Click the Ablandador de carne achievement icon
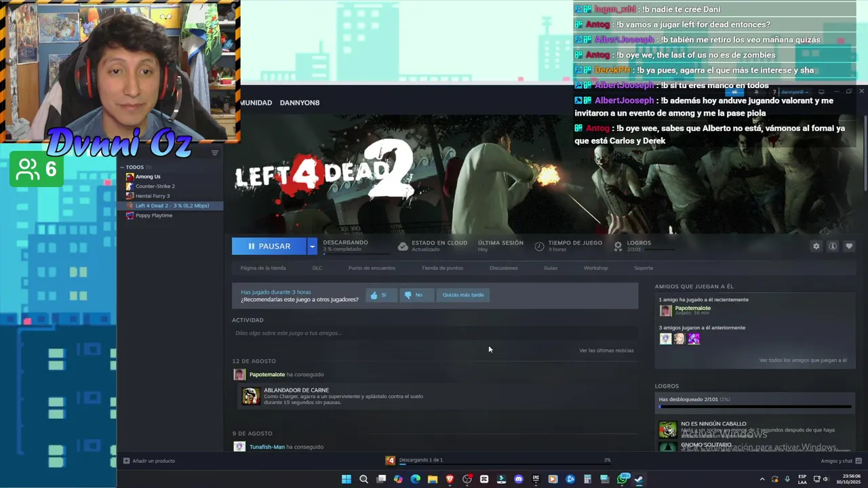Screen dimensions: 868x488 pos(251,396)
